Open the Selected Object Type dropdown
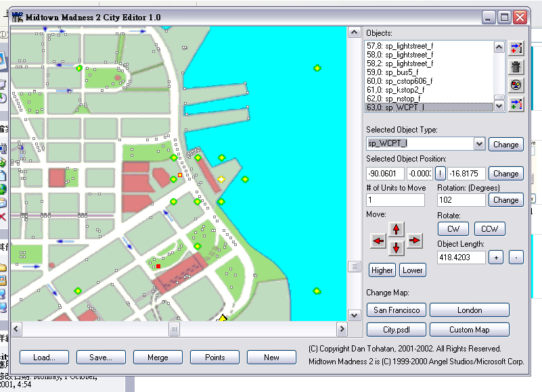 [x=479, y=144]
